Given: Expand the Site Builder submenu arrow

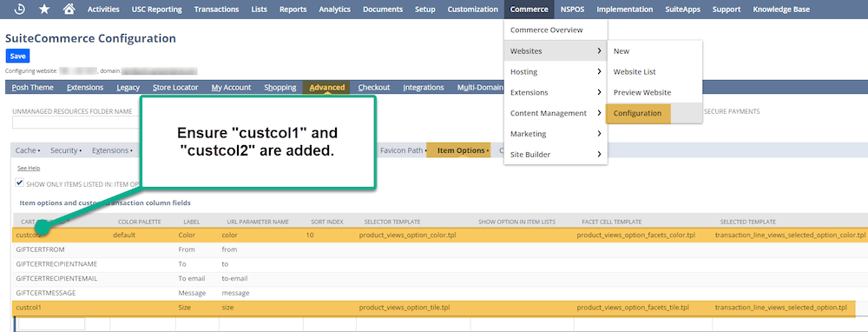Looking at the screenshot, I should (x=599, y=155).
